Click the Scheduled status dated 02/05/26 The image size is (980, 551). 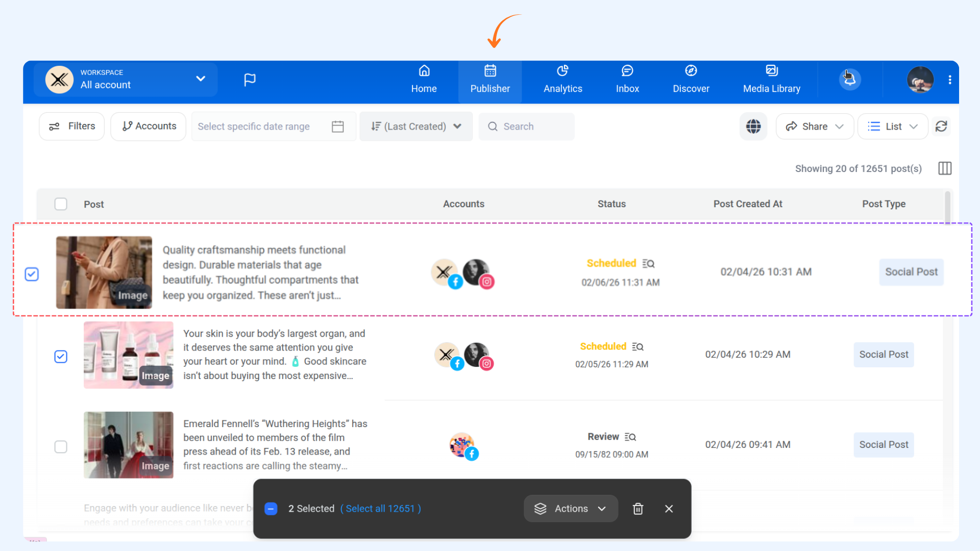[x=603, y=346]
